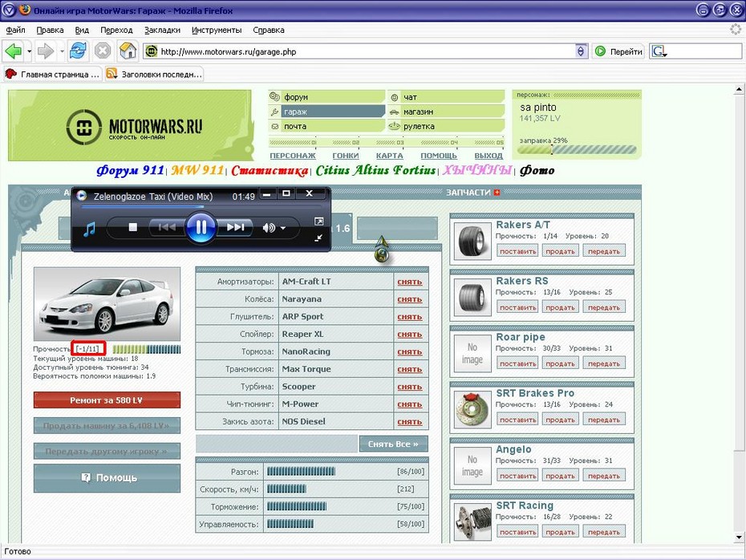Click the ПОМОЩЬ navigation tab
Image resolution: width=746 pixels, height=560 pixels.
point(438,156)
